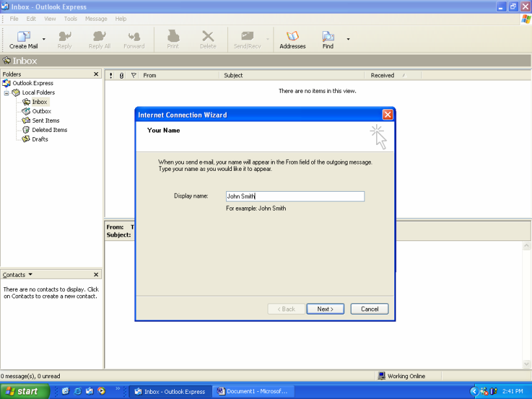Open the Addresses book icon
Screen dimensions: 532x399
pos(292,36)
